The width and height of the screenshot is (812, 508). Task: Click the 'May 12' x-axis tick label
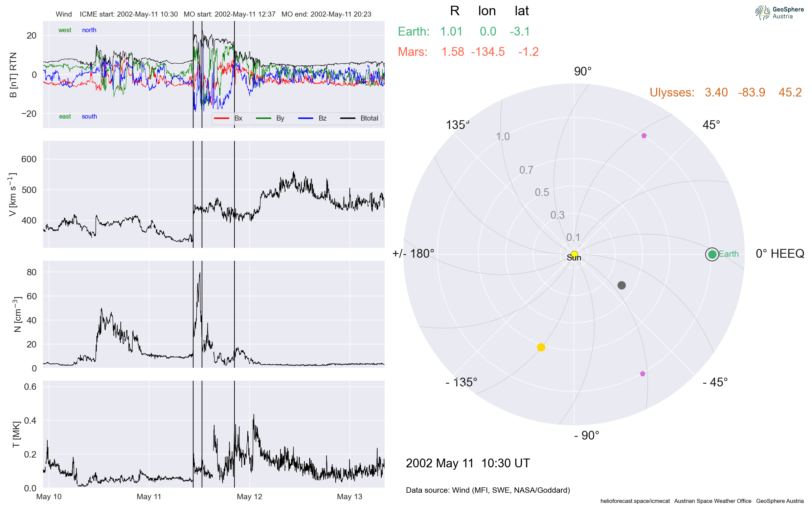[x=249, y=497]
